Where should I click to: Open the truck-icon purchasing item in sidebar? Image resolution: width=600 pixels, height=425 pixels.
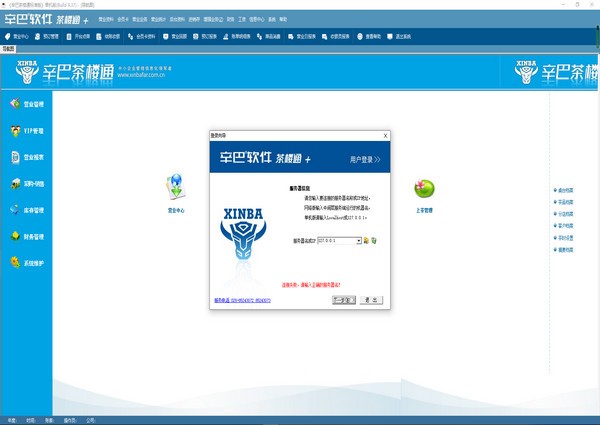(27, 184)
